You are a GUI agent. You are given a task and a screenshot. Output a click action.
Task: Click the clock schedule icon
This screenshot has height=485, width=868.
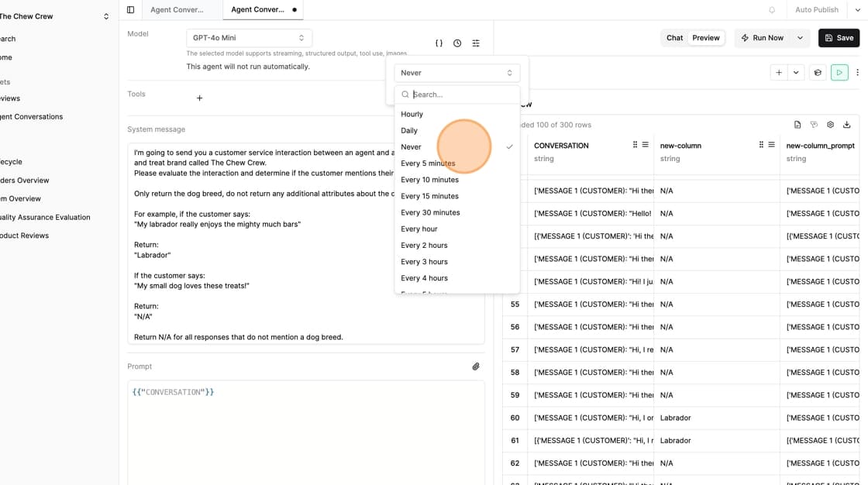point(457,43)
